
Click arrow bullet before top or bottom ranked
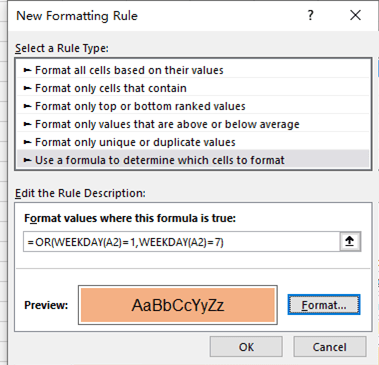(27, 106)
